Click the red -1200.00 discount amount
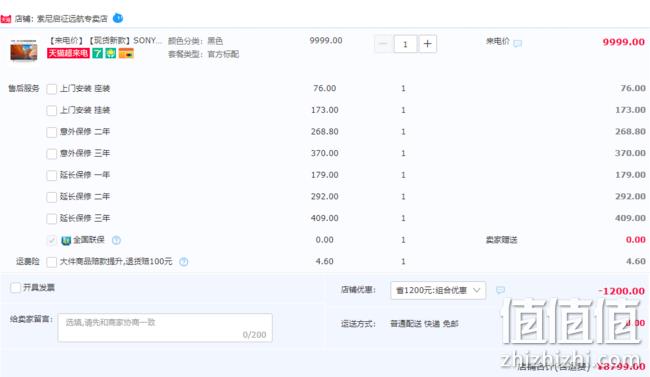The width and height of the screenshot is (650, 377). click(621, 291)
